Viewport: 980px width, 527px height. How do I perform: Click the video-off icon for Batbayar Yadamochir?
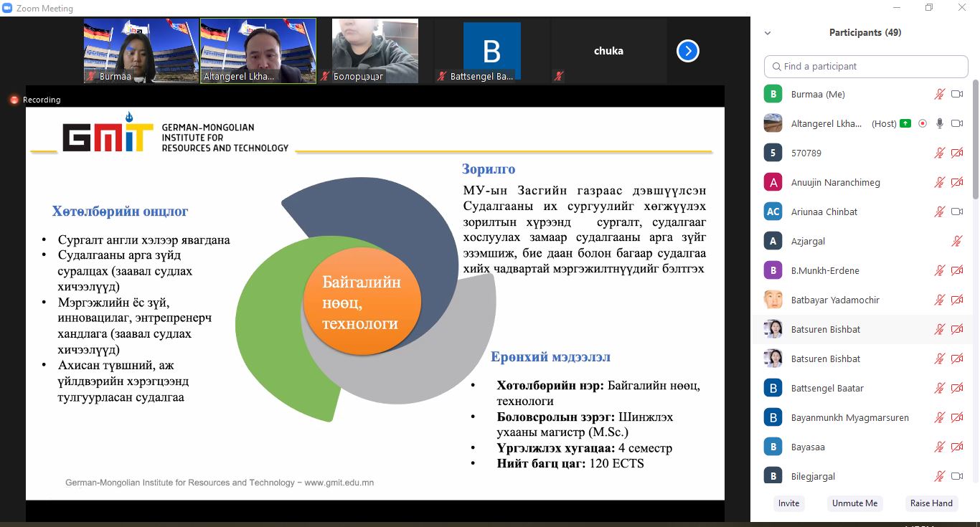coord(957,300)
